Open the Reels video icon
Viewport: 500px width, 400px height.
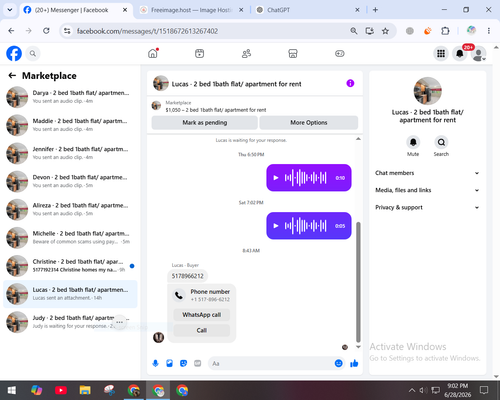(x=199, y=53)
